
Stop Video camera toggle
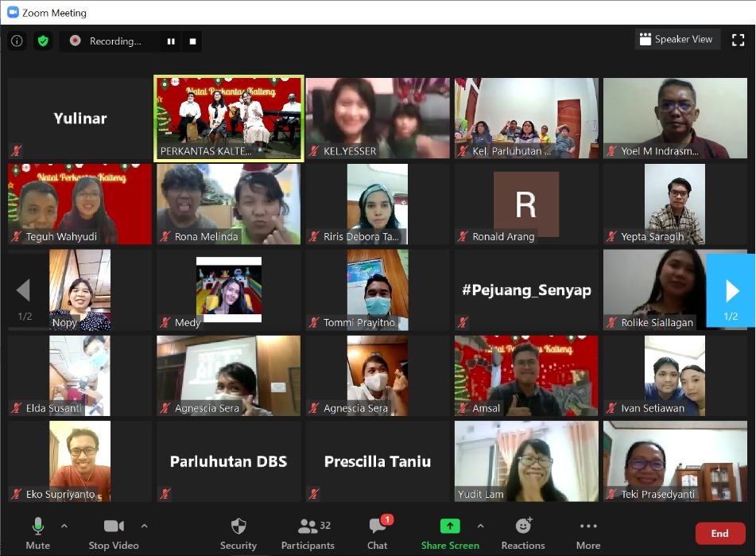coord(110,533)
